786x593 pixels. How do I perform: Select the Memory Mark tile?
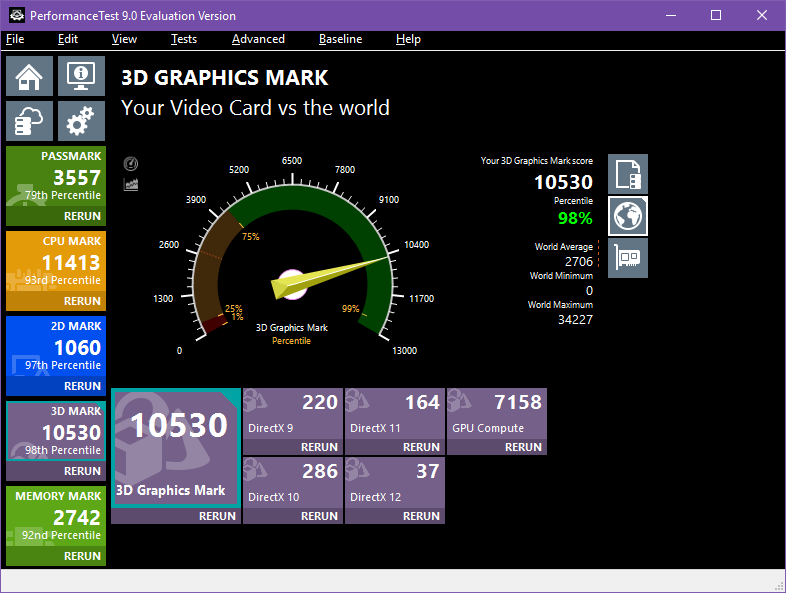click(56, 516)
